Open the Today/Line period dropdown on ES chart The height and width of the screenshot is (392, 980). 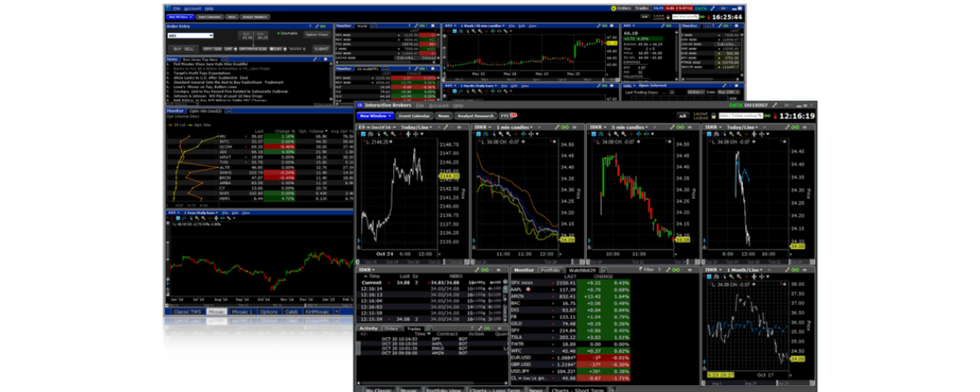coord(417,127)
